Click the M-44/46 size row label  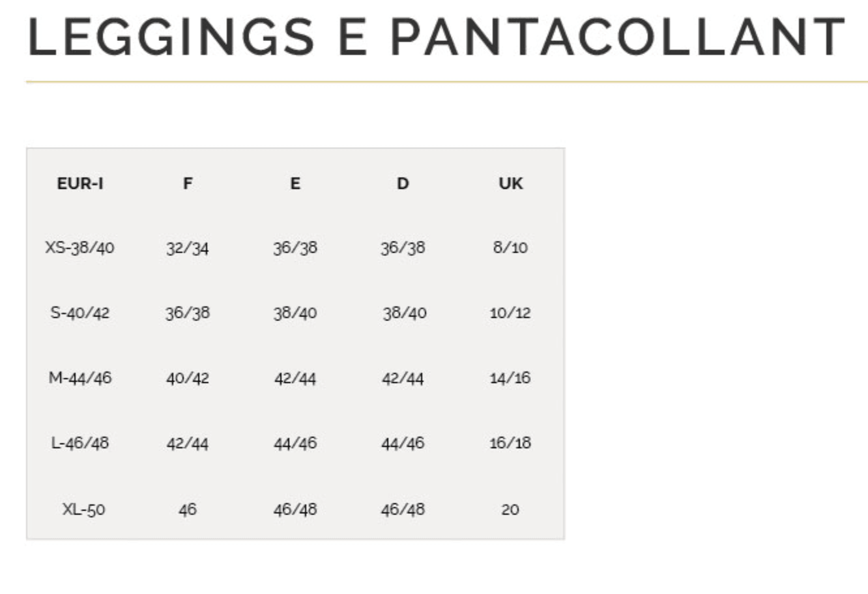tap(80, 378)
